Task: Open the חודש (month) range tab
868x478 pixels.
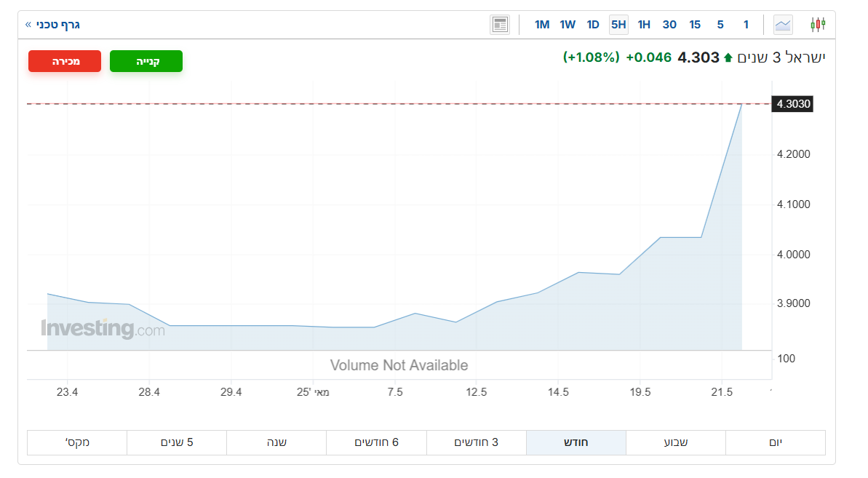Action: pyautogui.click(x=576, y=442)
